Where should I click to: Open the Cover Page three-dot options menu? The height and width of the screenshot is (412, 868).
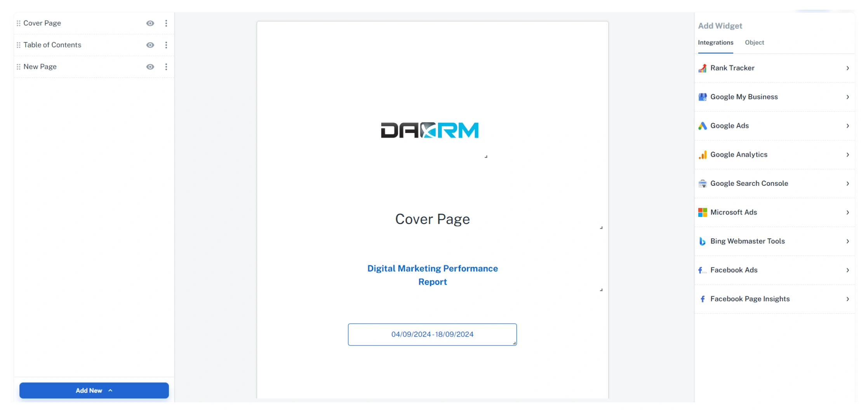[x=166, y=23]
